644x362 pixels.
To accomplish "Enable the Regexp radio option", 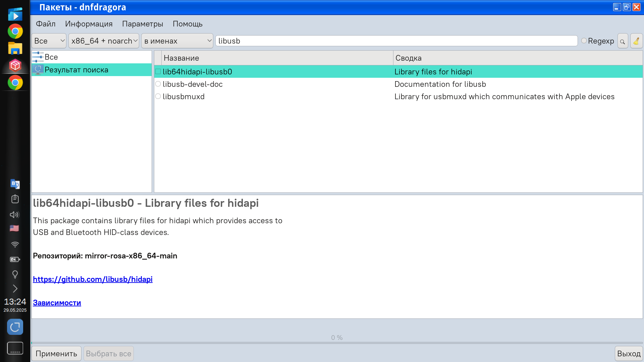I will pos(584,41).
